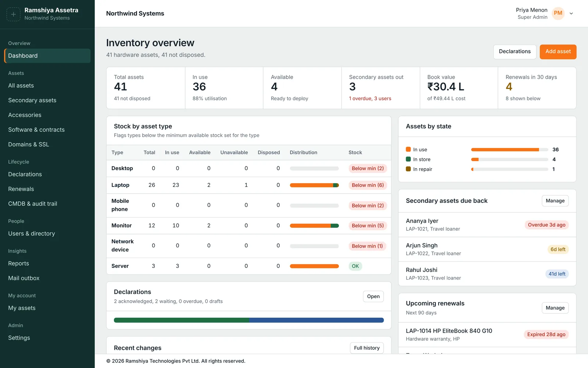Click the Laptop distribution bar
Image resolution: width=588 pixels, height=368 pixels.
click(x=314, y=185)
